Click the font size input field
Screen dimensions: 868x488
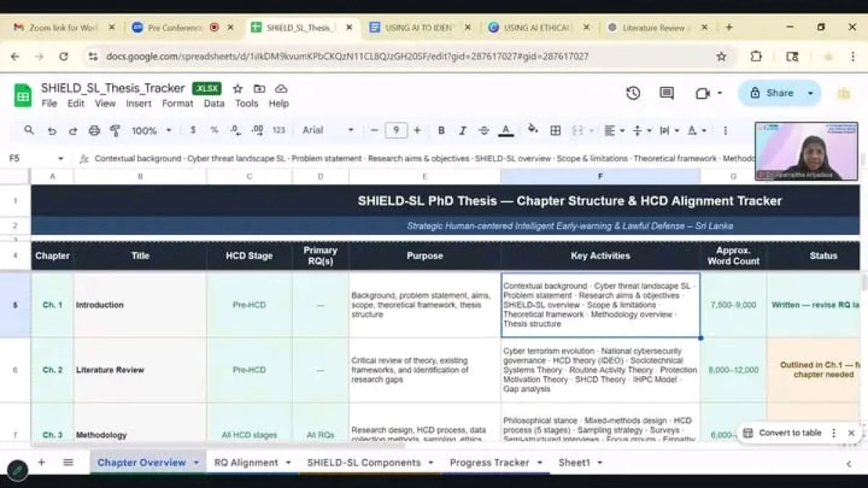(396, 131)
